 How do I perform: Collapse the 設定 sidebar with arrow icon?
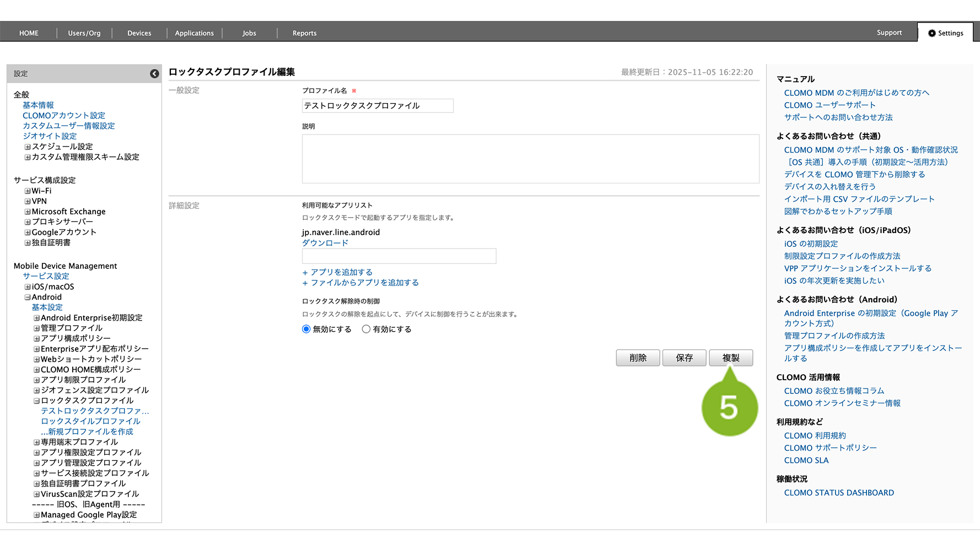154,74
